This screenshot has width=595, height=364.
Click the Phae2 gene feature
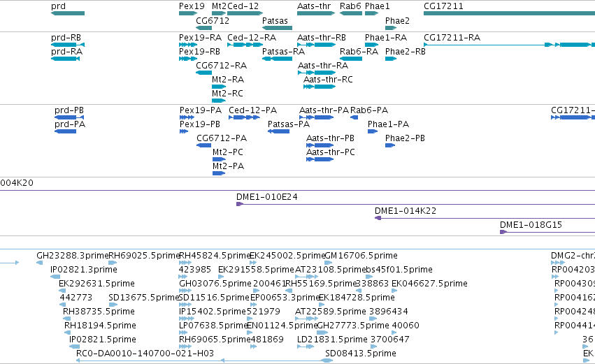pyautogui.click(x=391, y=28)
